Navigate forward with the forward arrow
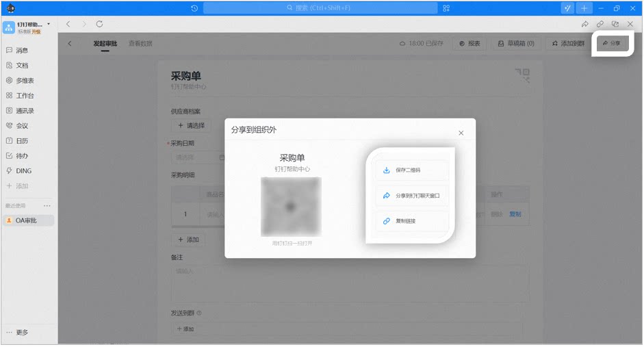The image size is (644, 347). [x=83, y=24]
